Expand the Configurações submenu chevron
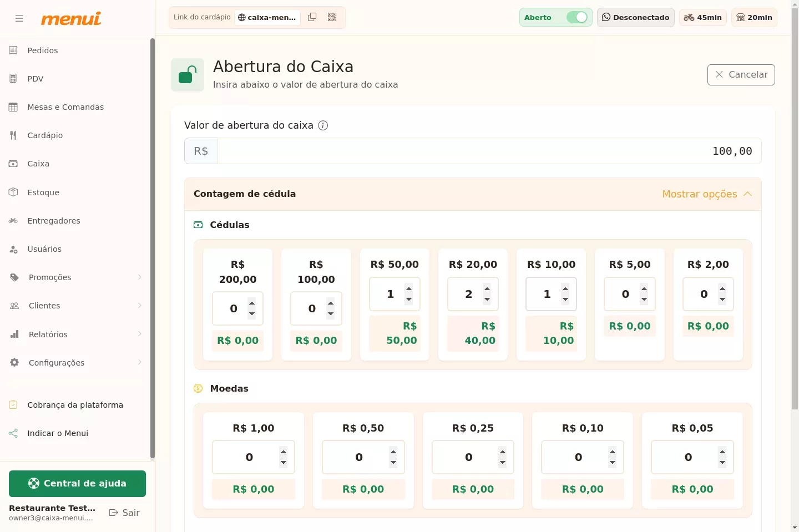Viewport: 799px width, 532px height. 140,362
